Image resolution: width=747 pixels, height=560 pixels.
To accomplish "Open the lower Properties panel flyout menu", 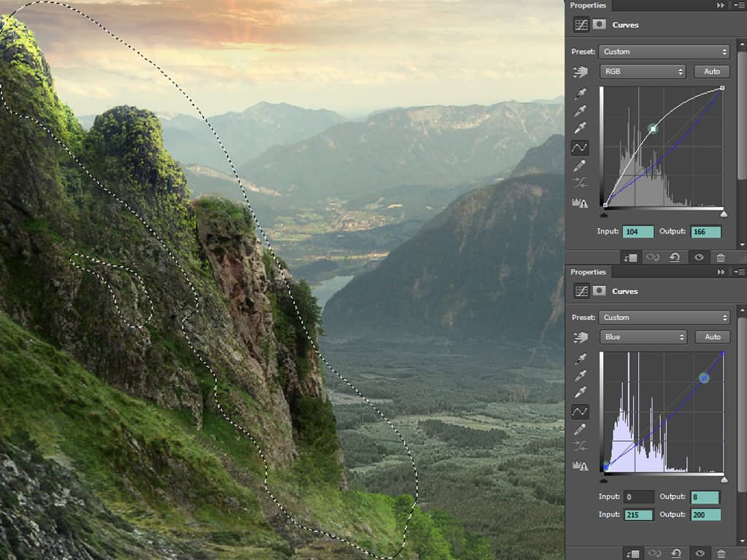I will coord(740,272).
